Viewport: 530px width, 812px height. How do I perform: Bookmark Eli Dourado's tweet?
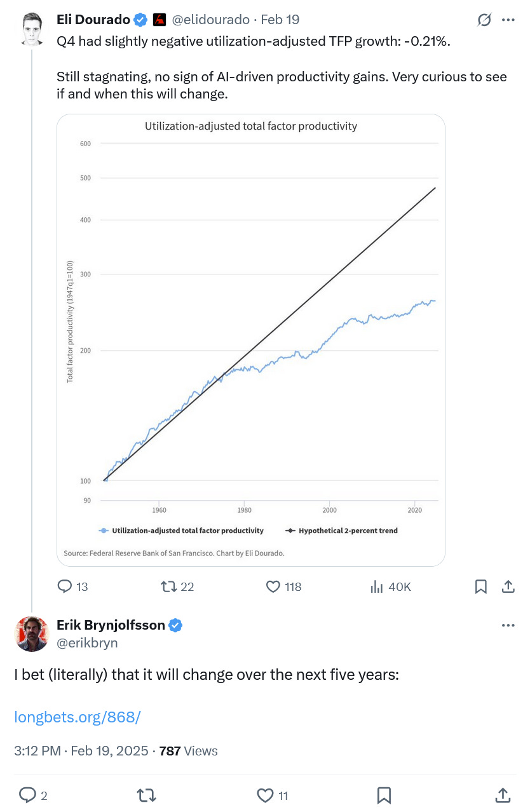481,586
